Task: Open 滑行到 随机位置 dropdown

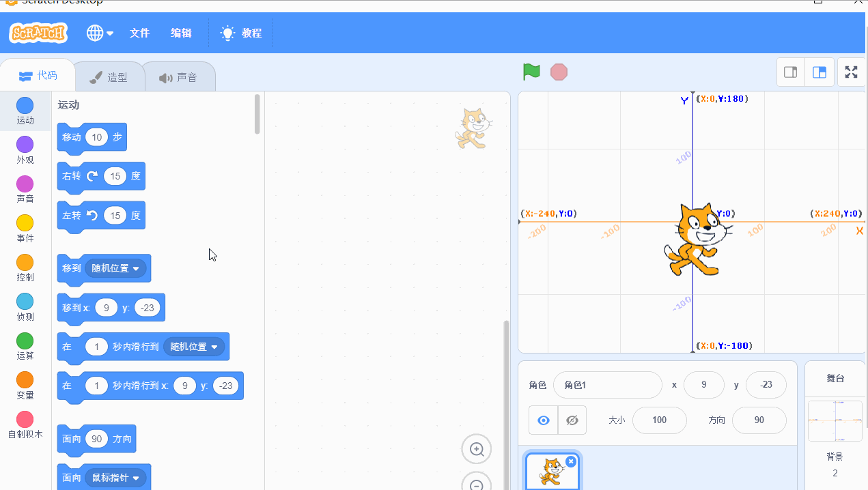Action: tap(194, 347)
